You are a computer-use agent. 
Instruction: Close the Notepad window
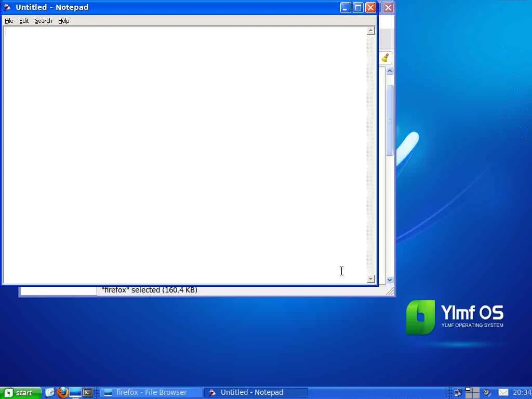click(370, 7)
